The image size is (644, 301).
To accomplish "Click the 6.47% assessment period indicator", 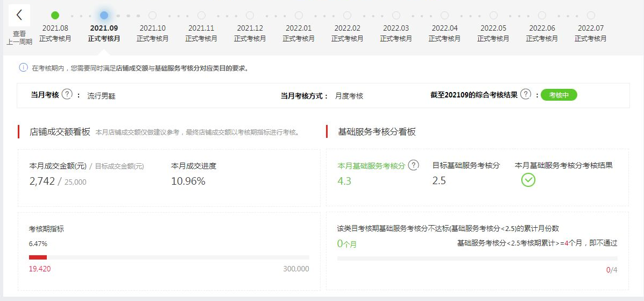I will (x=38, y=243).
